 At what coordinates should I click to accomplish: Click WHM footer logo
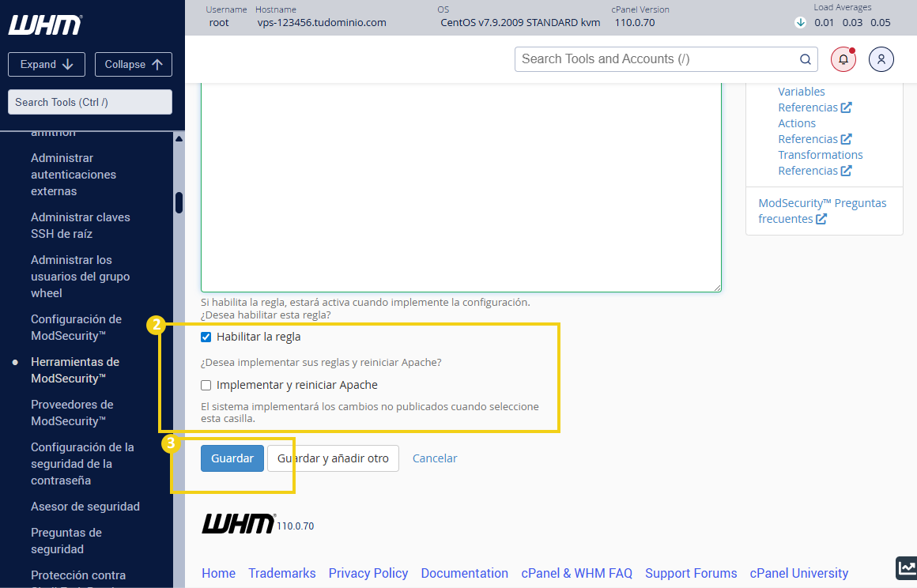point(239,523)
